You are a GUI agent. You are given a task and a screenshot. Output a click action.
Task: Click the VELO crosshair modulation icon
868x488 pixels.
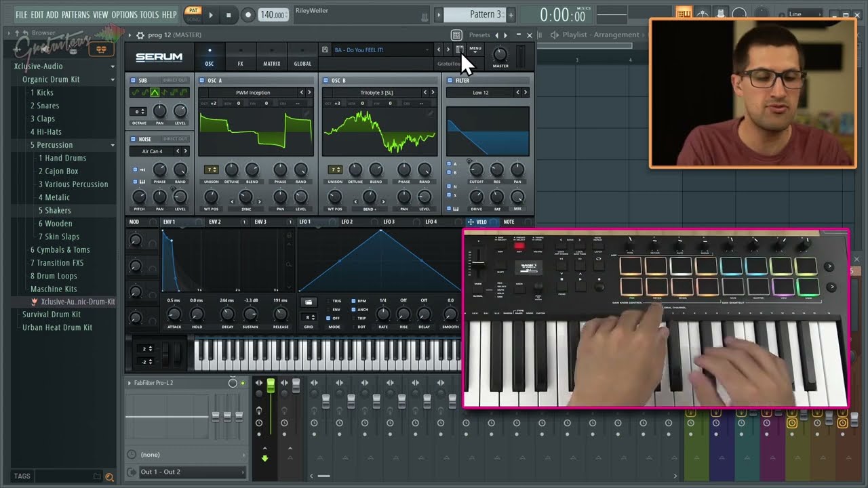[x=471, y=222]
